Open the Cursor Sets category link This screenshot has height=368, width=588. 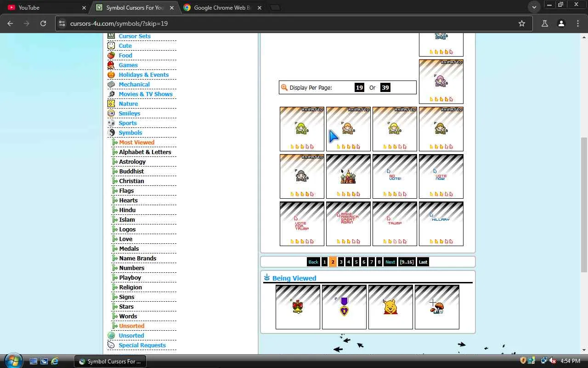click(135, 36)
